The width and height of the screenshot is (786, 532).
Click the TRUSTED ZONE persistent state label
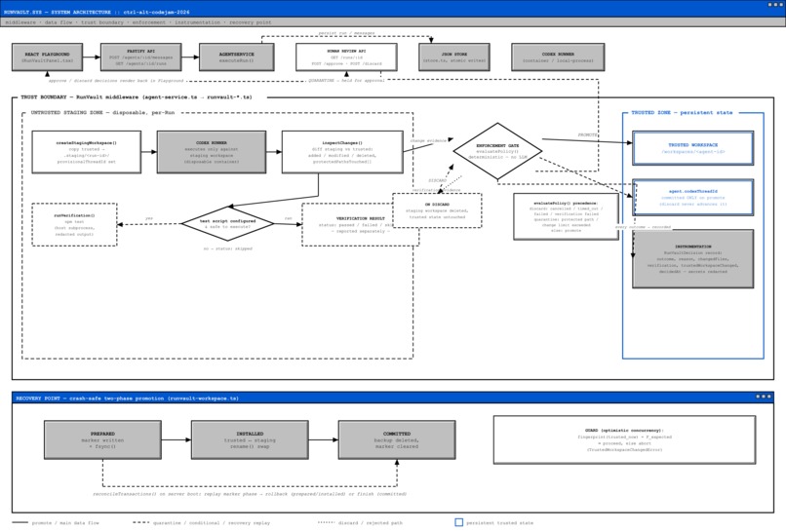682,113
